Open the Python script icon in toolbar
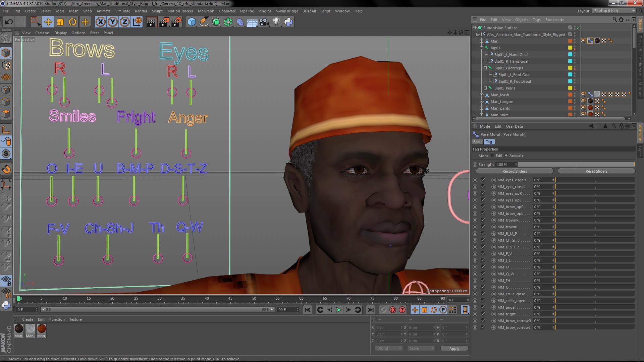Image resolution: width=644 pixels, height=362 pixels. point(288,22)
